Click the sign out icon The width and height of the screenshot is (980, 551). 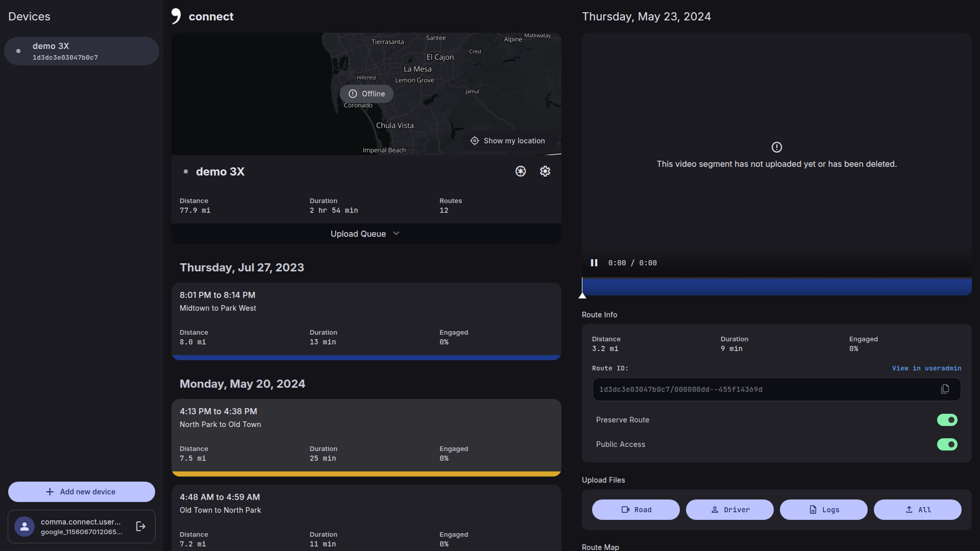(141, 527)
